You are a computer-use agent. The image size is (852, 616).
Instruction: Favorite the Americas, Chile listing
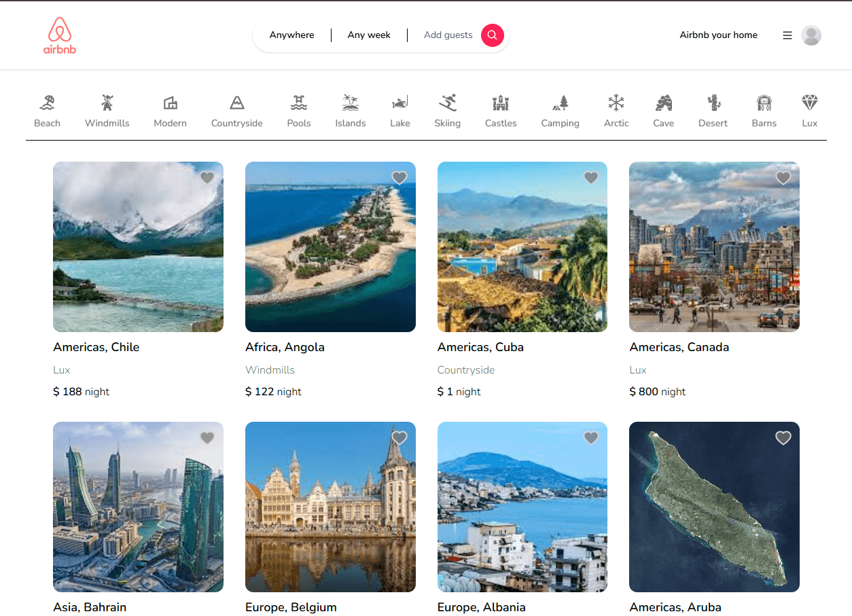(207, 178)
